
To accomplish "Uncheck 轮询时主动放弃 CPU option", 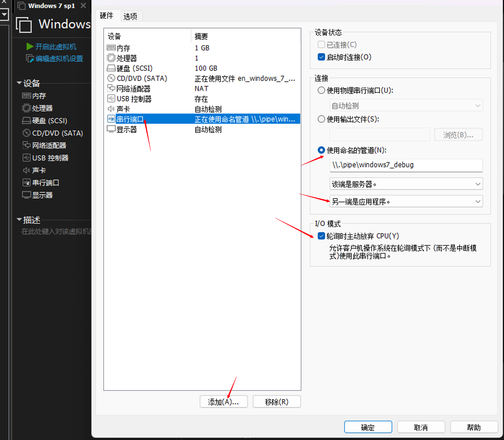I will point(321,236).
